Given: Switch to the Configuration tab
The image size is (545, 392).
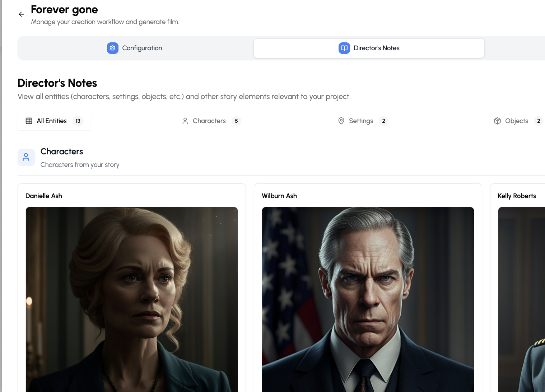Looking at the screenshot, I should 135,48.
